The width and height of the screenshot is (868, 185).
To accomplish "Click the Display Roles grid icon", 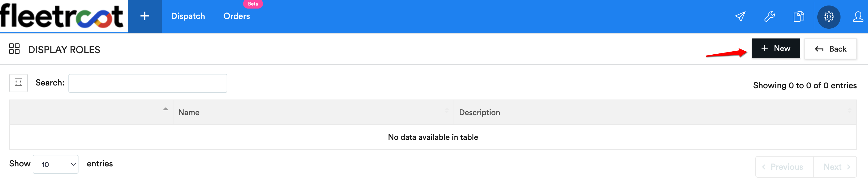I will pos(14,49).
